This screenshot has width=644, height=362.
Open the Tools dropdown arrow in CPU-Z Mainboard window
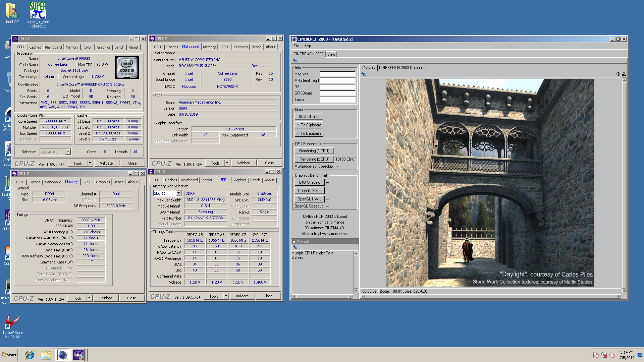[x=227, y=163]
